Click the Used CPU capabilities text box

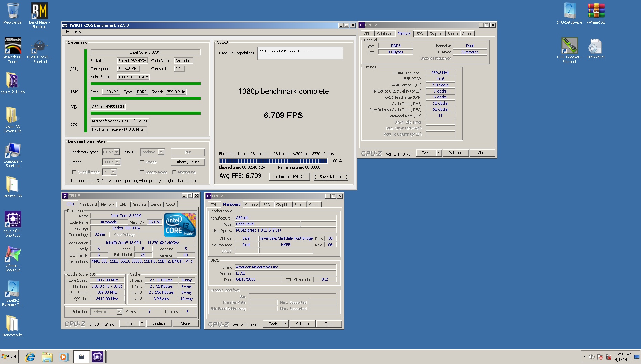tap(300, 53)
